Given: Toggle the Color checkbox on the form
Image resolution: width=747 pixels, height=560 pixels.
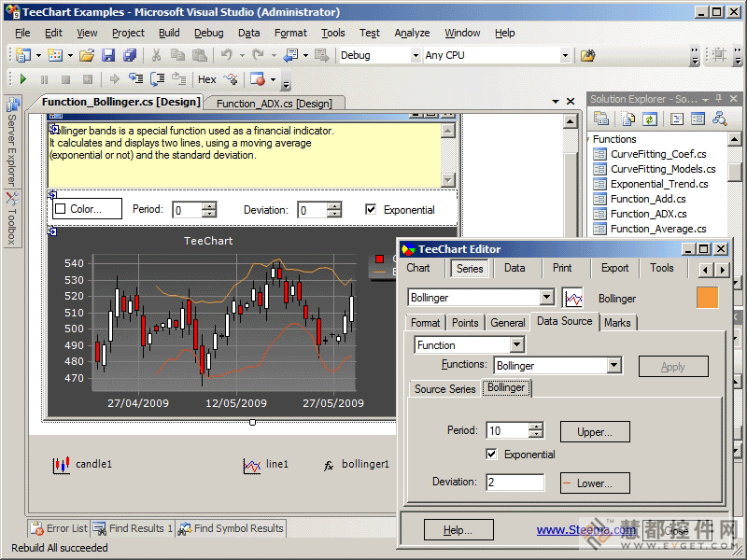Looking at the screenshot, I should tap(61, 209).
